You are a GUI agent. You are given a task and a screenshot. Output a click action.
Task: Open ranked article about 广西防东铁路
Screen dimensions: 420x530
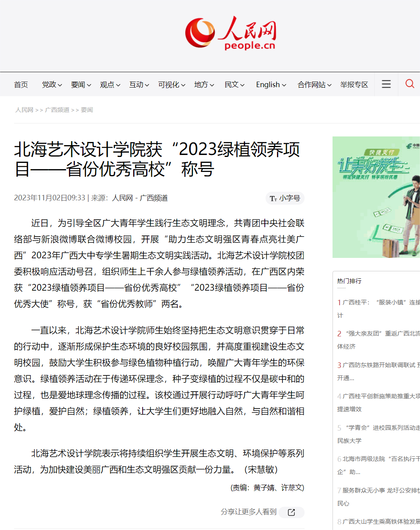click(x=378, y=365)
